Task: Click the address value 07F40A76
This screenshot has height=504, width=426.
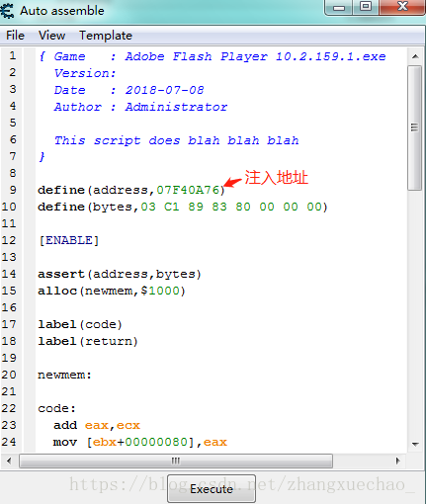Action: 188,190
